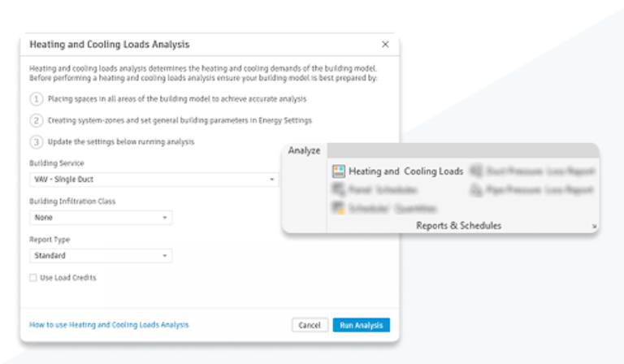Click the step 1 circle marker

point(37,98)
